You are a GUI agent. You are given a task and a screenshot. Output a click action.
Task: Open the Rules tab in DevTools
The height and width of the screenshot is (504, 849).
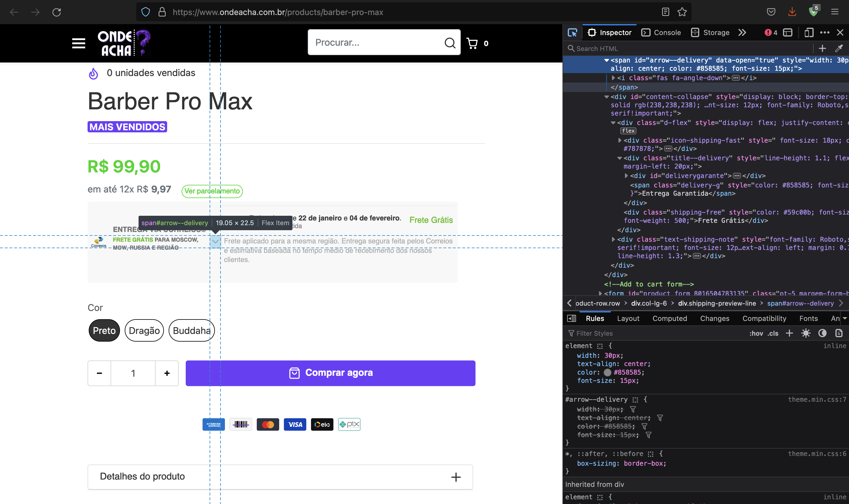pyautogui.click(x=594, y=319)
